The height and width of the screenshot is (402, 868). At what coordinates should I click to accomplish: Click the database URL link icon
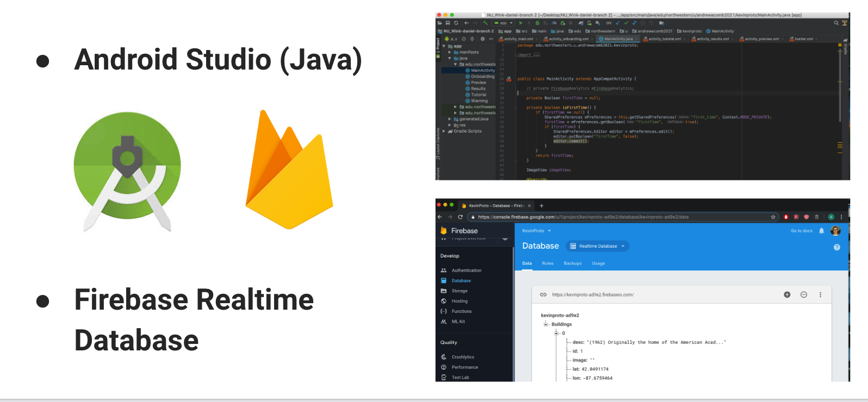(x=543, y=294)
